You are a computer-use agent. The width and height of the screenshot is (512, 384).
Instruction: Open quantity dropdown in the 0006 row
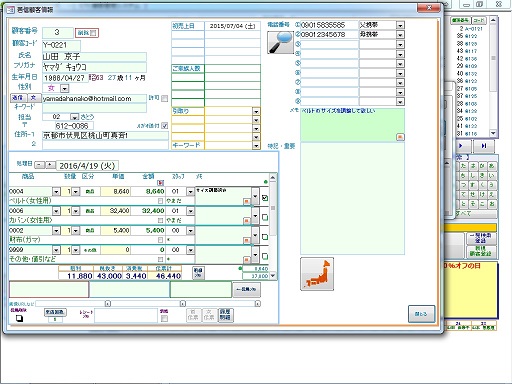coord(76,211)
